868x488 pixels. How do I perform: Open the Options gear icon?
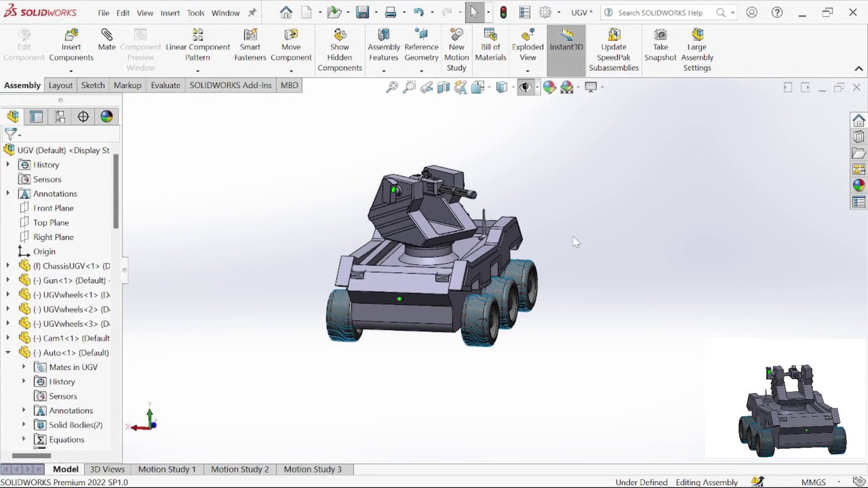tap(545, 12)
